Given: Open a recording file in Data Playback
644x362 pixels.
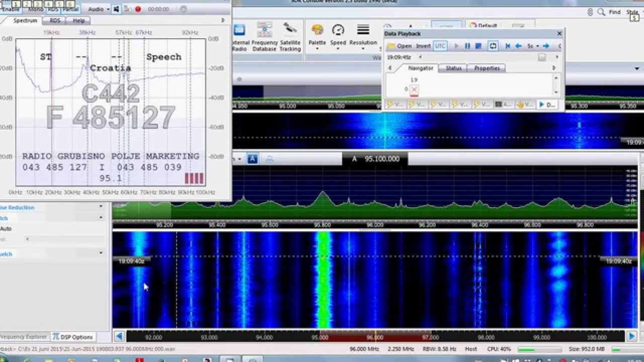Looking at the screenshot, I should tap(399, 46).
